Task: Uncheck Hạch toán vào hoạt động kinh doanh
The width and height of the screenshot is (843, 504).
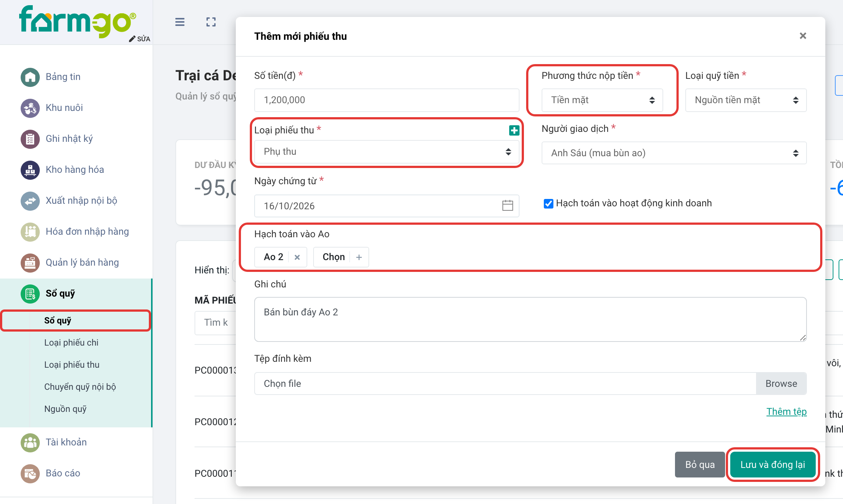Action: coord(548,203)
